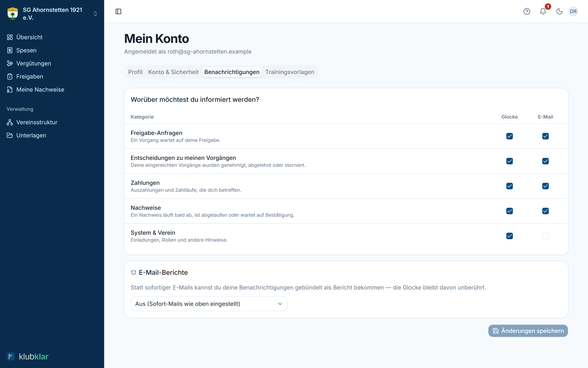The width and height of the screenshot is (588, 368).
Task: Switch to the Profil tab
Action: click(x=135, y=72)
